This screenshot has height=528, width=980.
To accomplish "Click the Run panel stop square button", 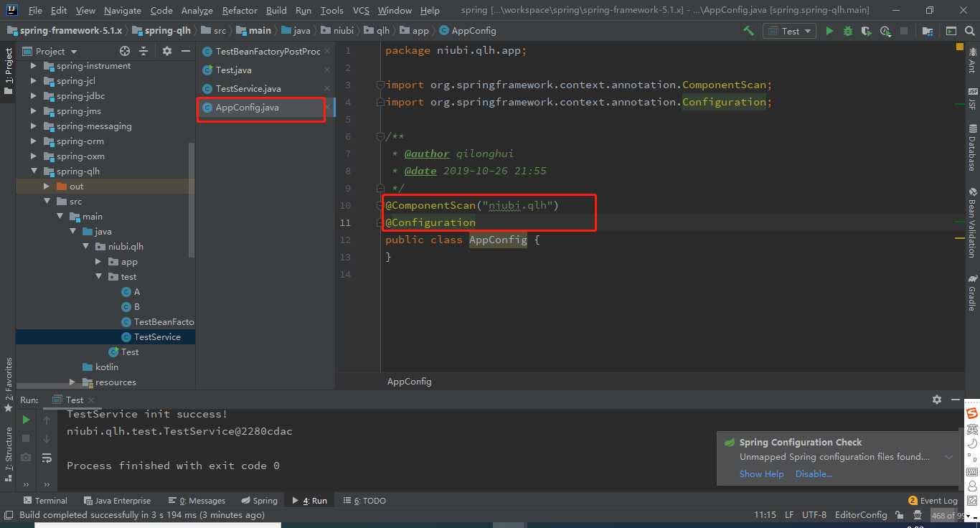I will pos(26,438).
